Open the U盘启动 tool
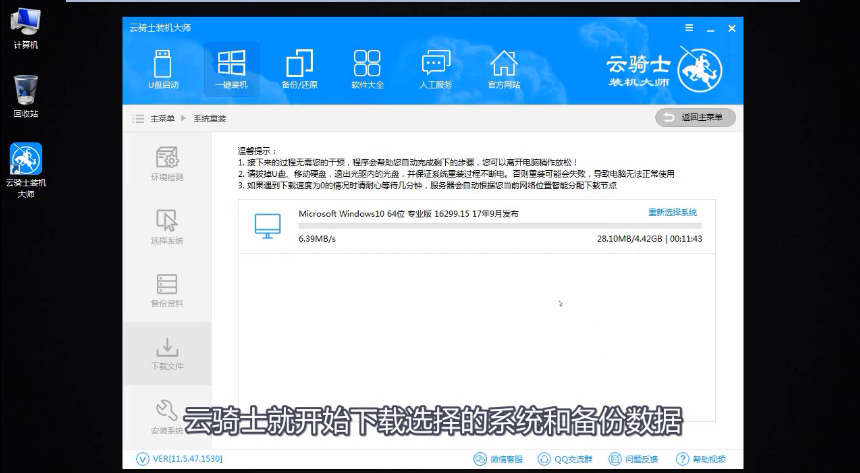This screenshot has height=473, width=860. (x=163, y=69)
